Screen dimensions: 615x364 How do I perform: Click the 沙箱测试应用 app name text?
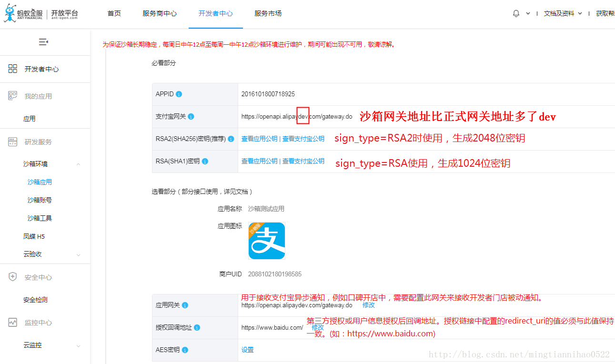point(266,209)
